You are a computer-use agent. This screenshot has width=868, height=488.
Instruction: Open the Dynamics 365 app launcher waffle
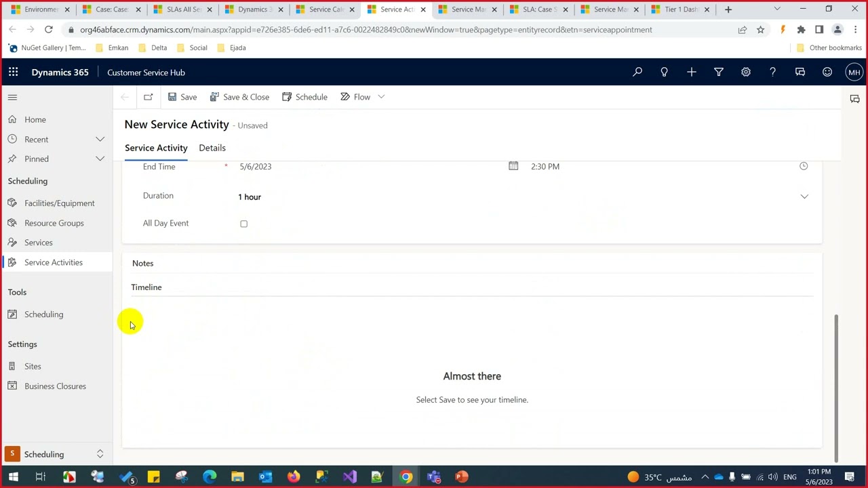click(x=13, y=72)
